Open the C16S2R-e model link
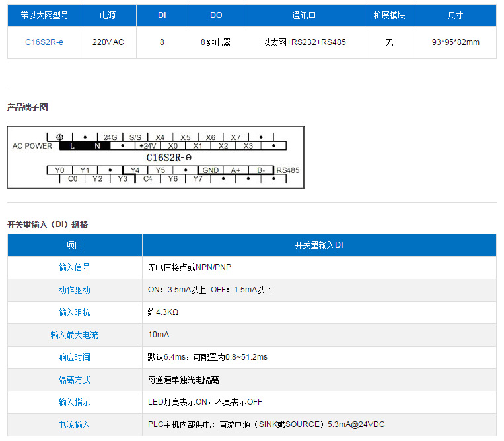This screenshot has height=441, width=504. [44, 42]
